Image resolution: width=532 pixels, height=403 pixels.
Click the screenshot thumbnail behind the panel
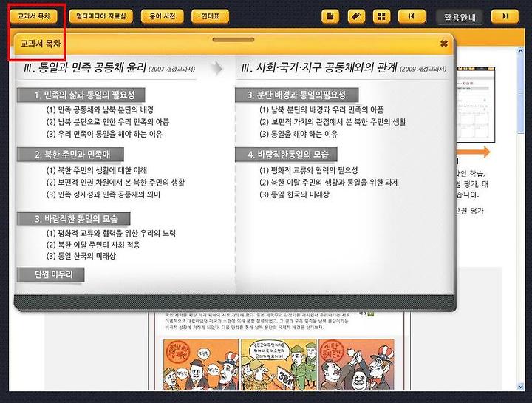(475, 104)
